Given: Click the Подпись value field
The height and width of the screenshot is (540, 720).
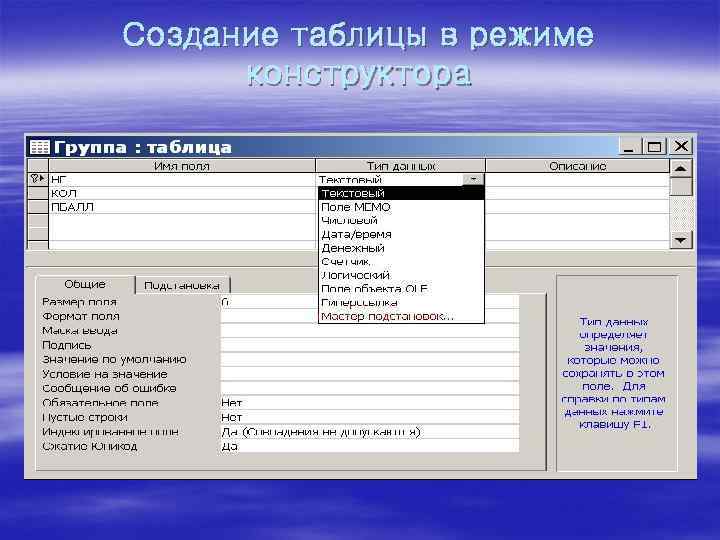Looking at the screenshot, I should tap(370, 345).
